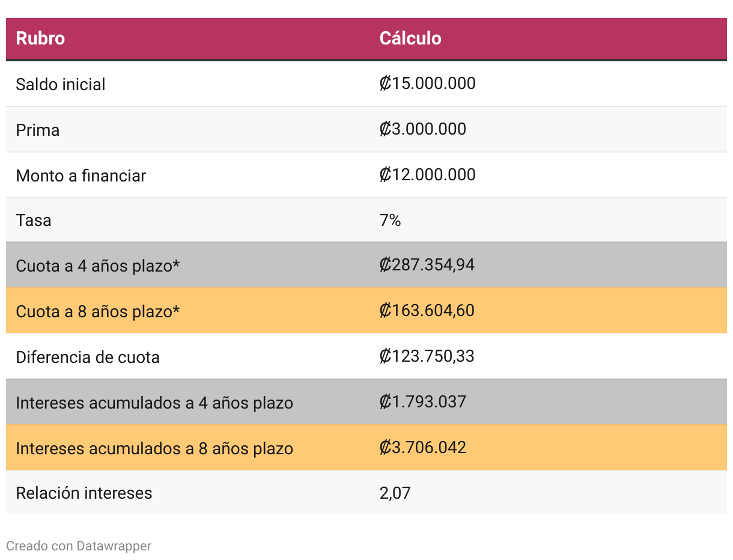733x560 pixels.
Task: Click the ₡163.604,60 quota value
Action: pyautogui.click(x=427, y=311)
